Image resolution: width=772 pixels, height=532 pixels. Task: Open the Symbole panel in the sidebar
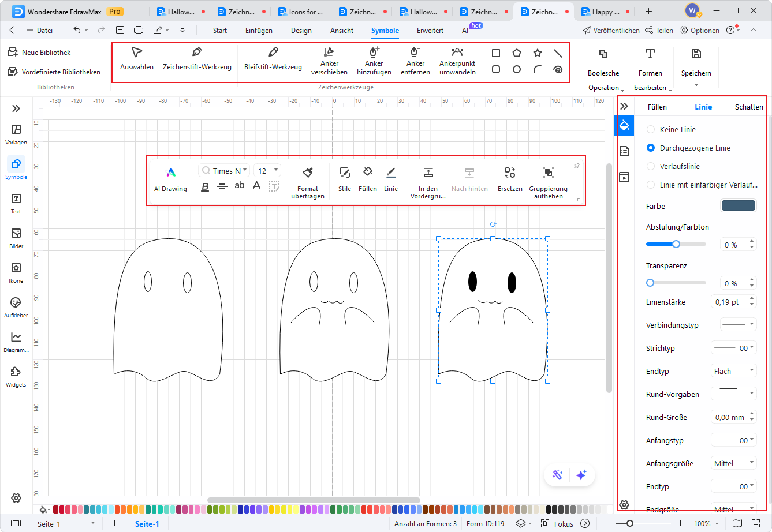pos(16,168)
